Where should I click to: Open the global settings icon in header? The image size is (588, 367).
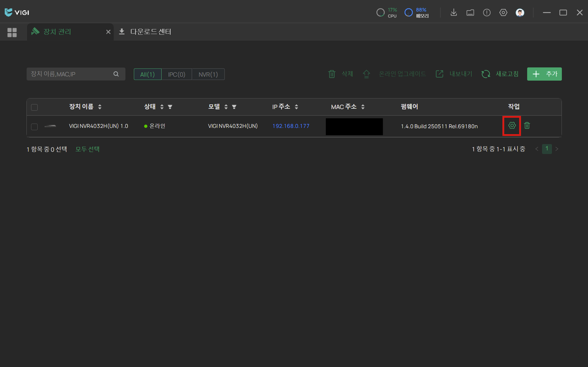coord(503,13)
